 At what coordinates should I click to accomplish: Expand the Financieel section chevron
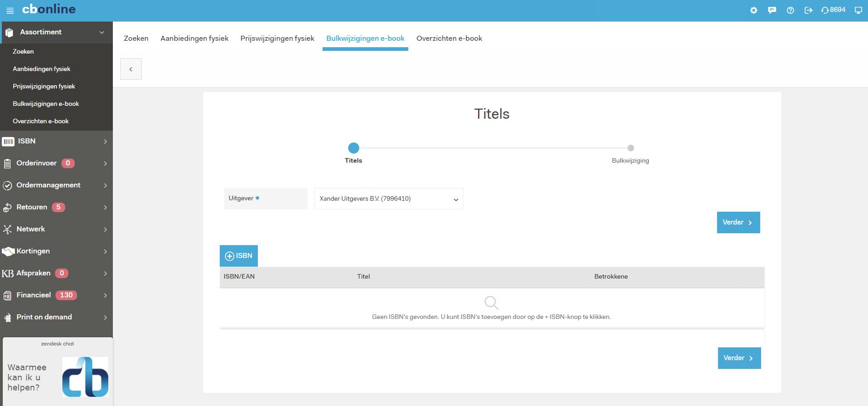tap(106, 296)
